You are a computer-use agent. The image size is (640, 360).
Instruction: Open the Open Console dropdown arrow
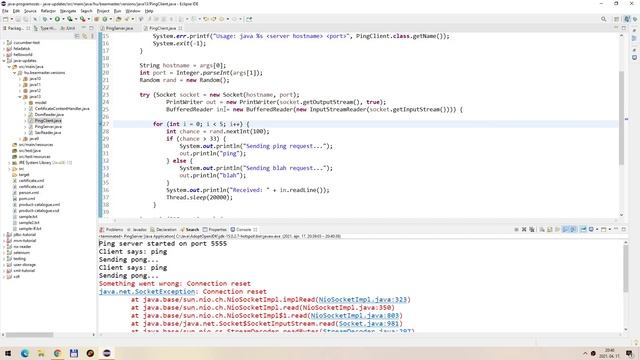tap(610, 229)
